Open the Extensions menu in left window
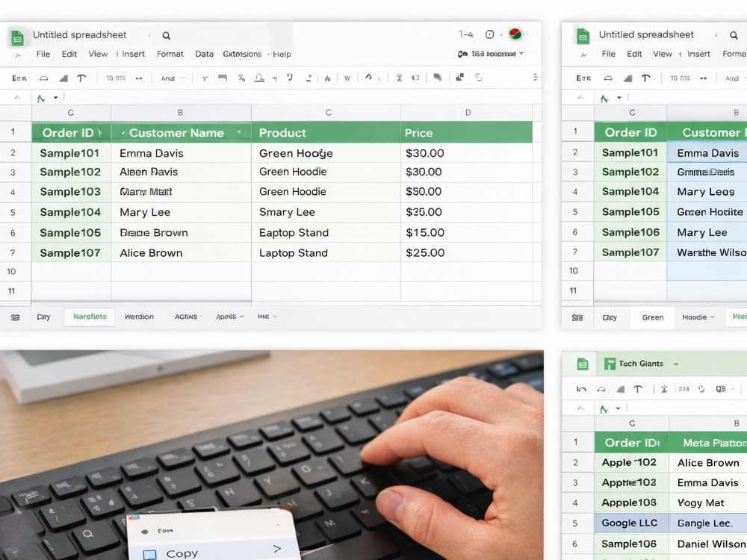This screenshot has width=747, height=560. [x=242, y=55]
